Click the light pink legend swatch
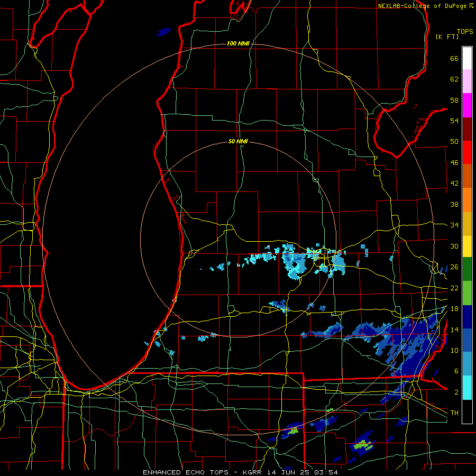 467,81
